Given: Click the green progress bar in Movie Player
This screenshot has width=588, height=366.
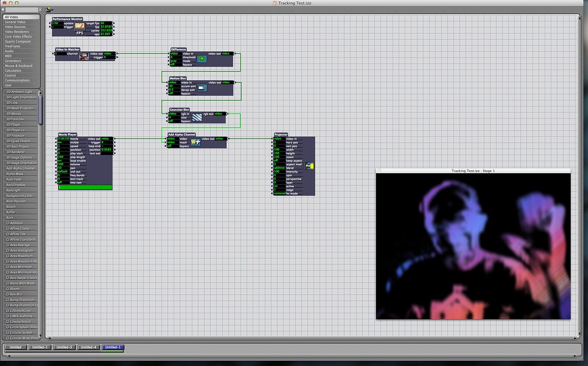Looking at the screenshot, I should 85,188.
